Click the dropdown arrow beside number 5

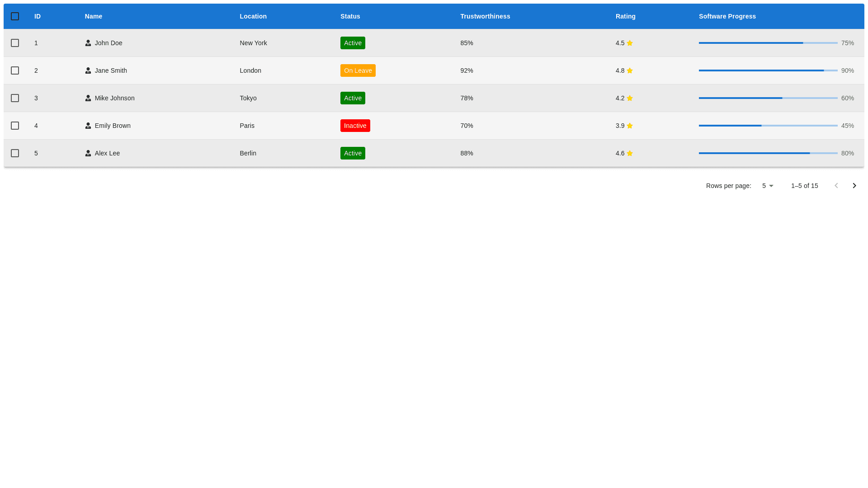[x=771, y=186]
